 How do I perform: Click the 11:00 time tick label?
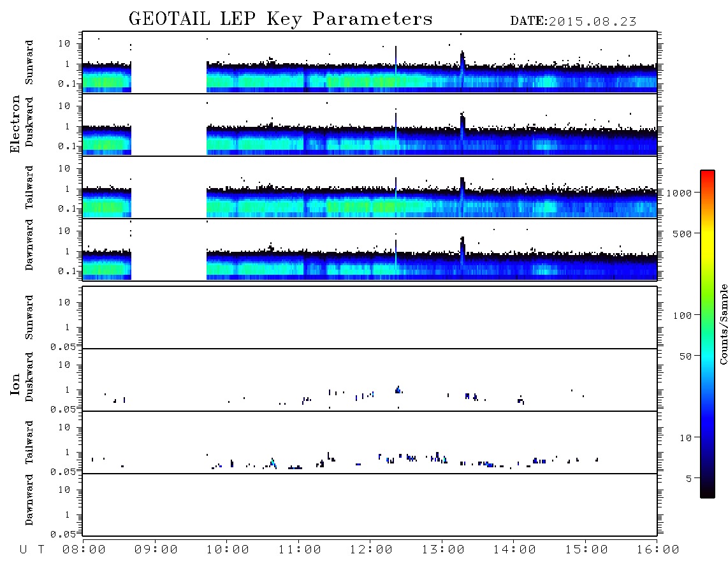point(300,550)
